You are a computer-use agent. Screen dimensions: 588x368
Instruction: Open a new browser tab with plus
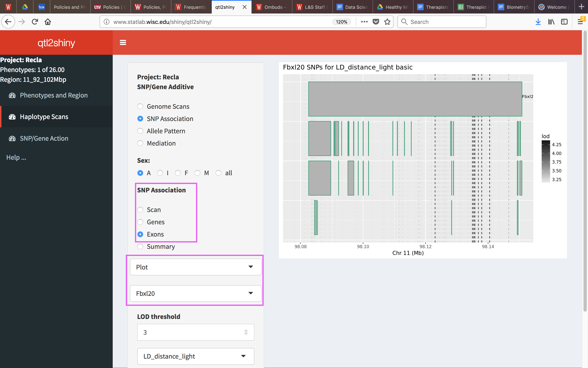coord(581,7)
